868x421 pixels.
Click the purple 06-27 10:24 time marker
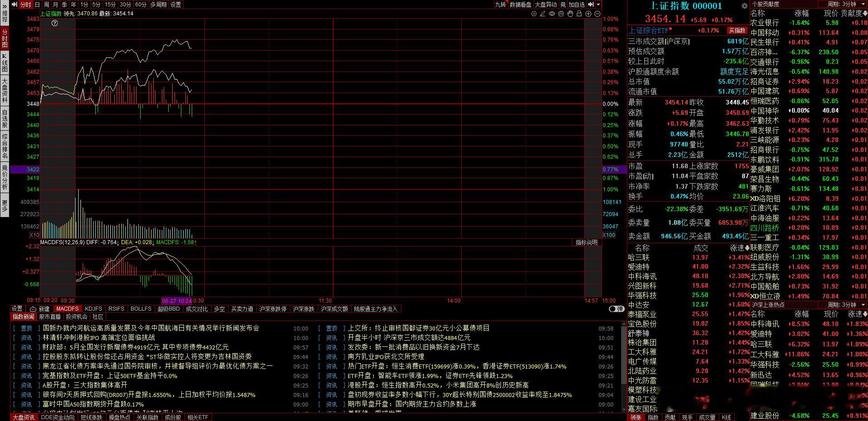tap(177, 300)
